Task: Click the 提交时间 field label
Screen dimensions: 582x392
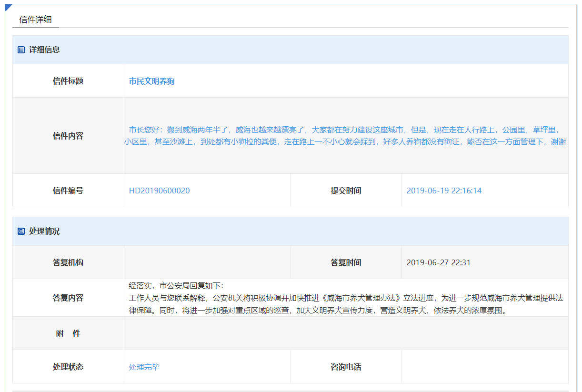Action: coord(346,191)
